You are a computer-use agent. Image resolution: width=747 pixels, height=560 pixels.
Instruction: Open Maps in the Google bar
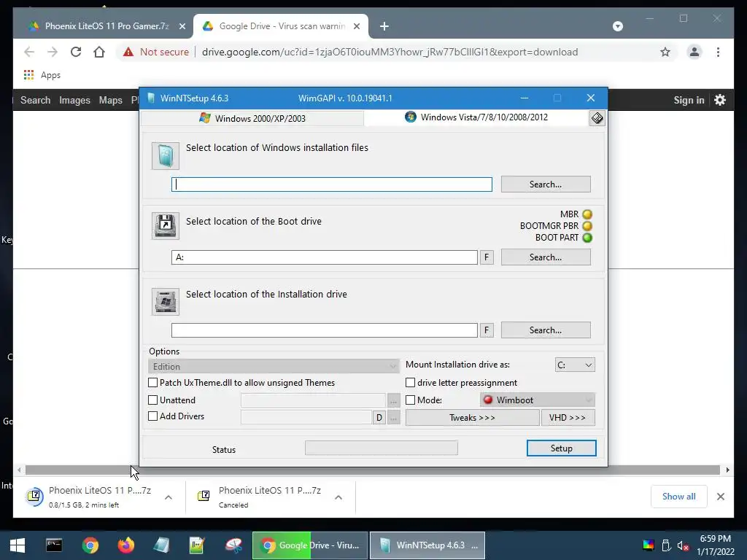111,100
